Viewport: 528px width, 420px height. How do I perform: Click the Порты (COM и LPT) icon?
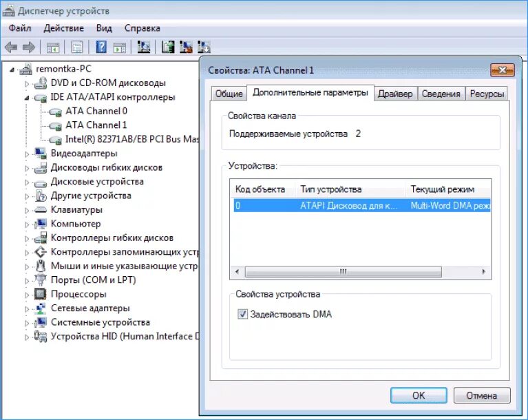pyautogui.click(x=41, y=280)
